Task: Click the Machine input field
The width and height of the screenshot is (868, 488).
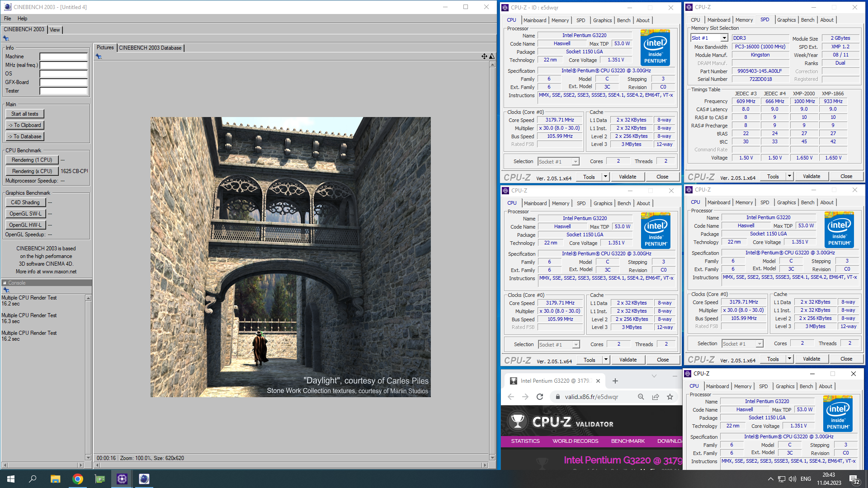Action: (x=63, y=56)
